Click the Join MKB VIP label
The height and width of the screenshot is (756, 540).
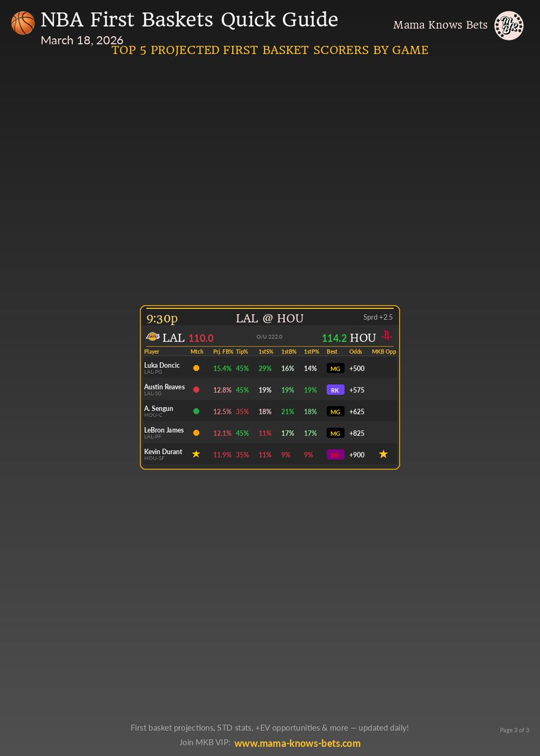[204, 743]
